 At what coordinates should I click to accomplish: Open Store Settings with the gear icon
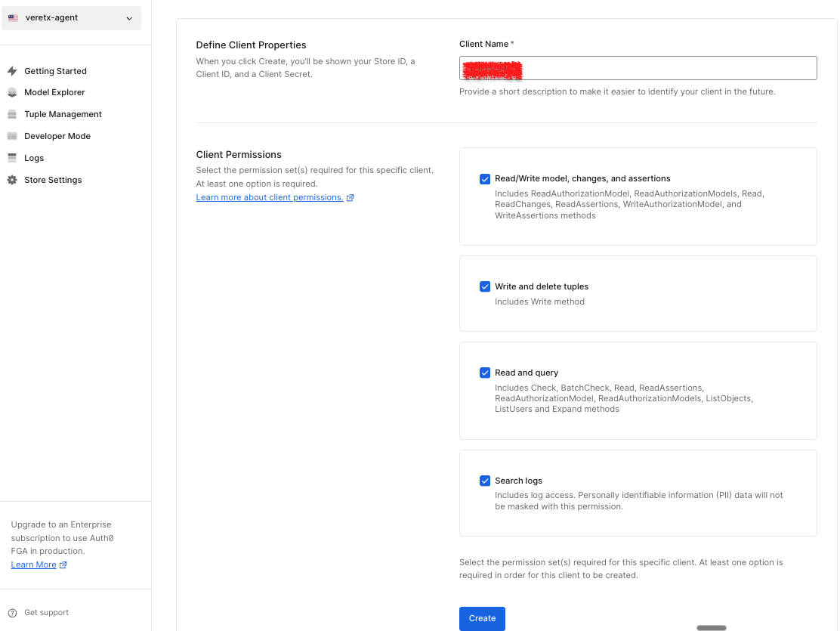coord(14,180)
